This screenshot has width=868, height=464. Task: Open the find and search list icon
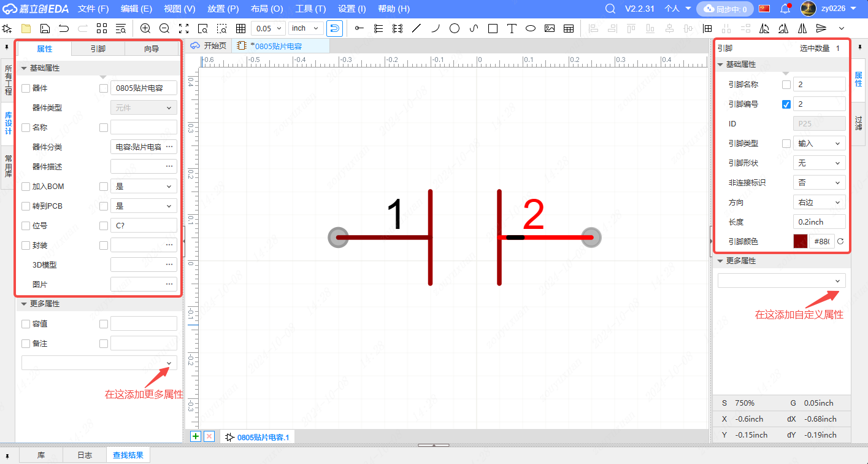(121, 29)
